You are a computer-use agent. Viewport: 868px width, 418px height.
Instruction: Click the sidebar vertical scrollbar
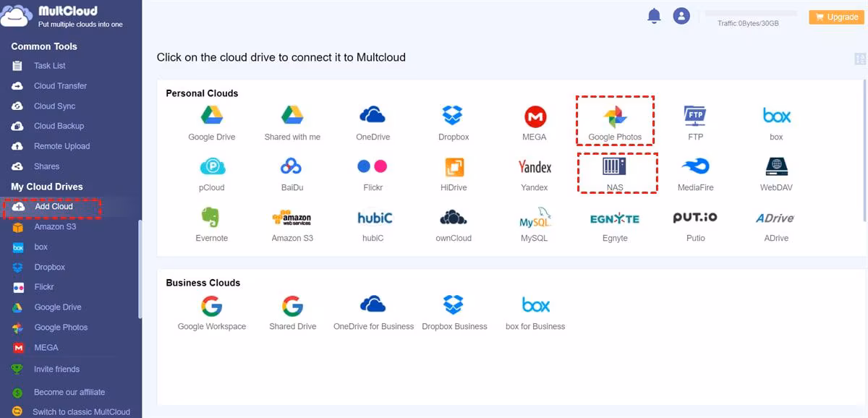(x=140, y=268)
